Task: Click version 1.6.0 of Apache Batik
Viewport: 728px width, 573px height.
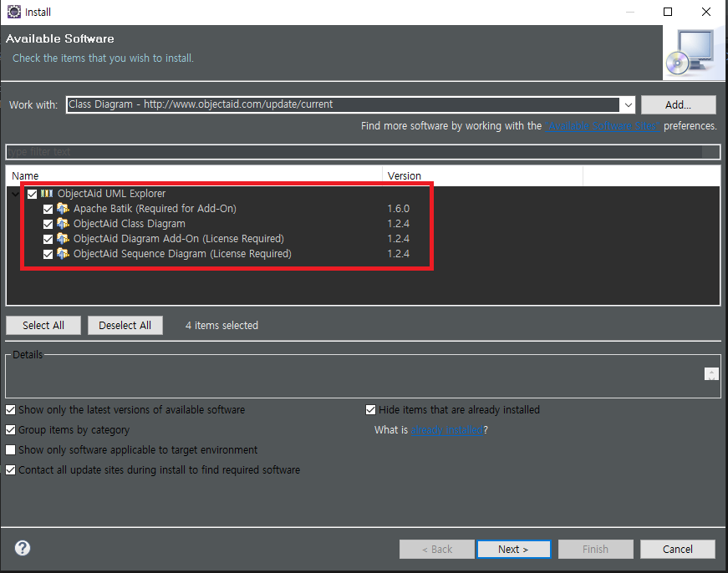Action: pyautogui.click(x=399, y=209)
